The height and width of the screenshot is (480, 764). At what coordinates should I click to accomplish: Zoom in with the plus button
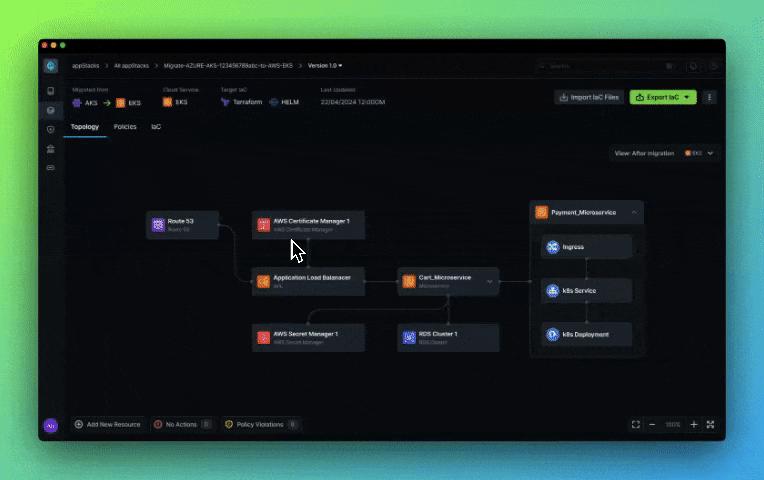pos(694,425)
